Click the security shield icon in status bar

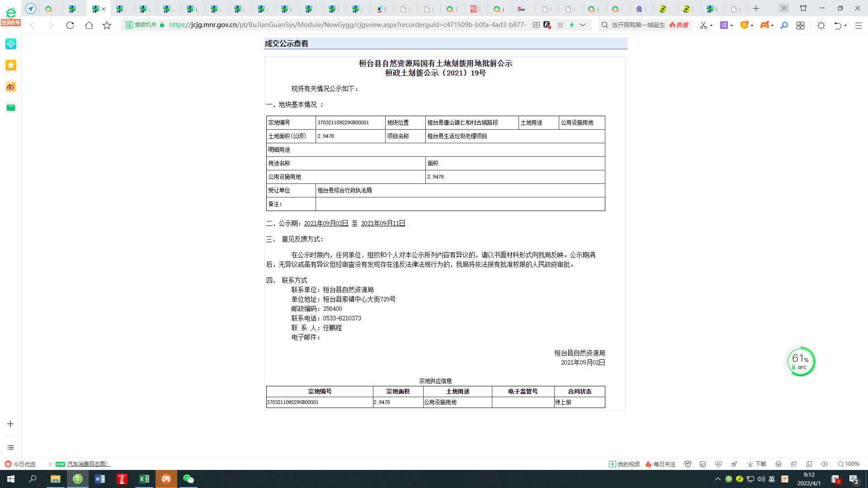[x=688, y=464]
